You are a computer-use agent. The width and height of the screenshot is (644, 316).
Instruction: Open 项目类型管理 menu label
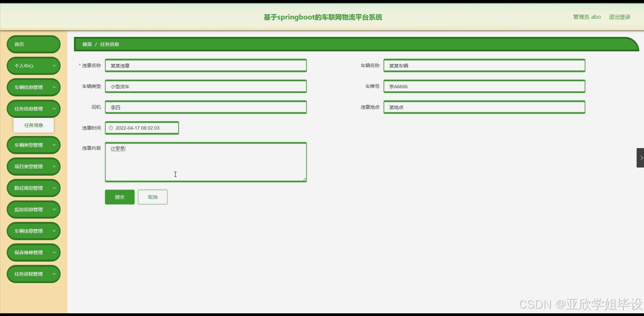28,166
